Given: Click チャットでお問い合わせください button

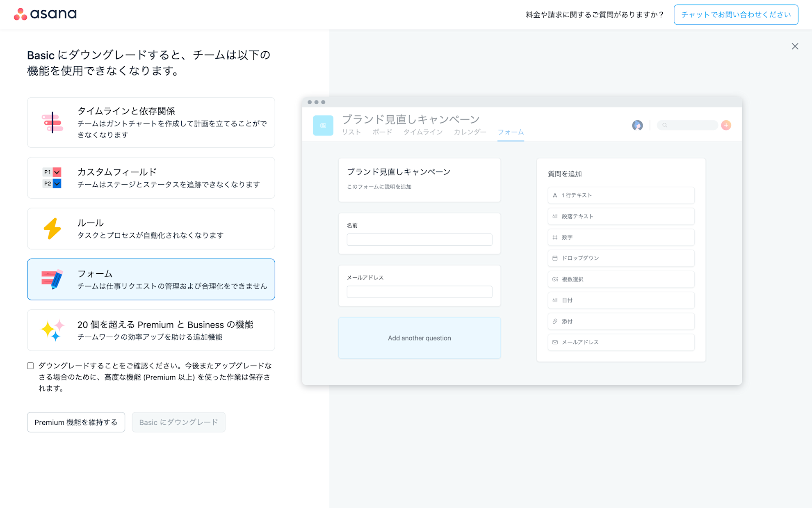Looking at the screenshot, I should point(736,15).
